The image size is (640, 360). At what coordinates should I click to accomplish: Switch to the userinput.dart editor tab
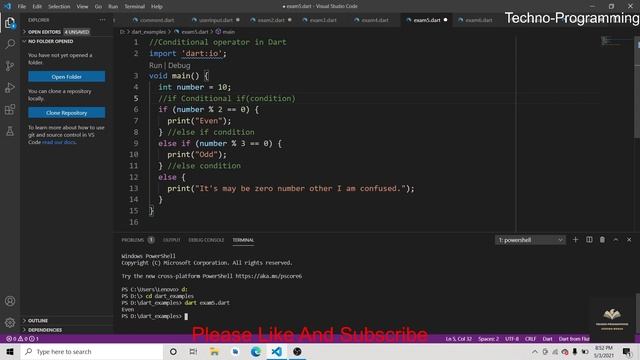(216, 20)
